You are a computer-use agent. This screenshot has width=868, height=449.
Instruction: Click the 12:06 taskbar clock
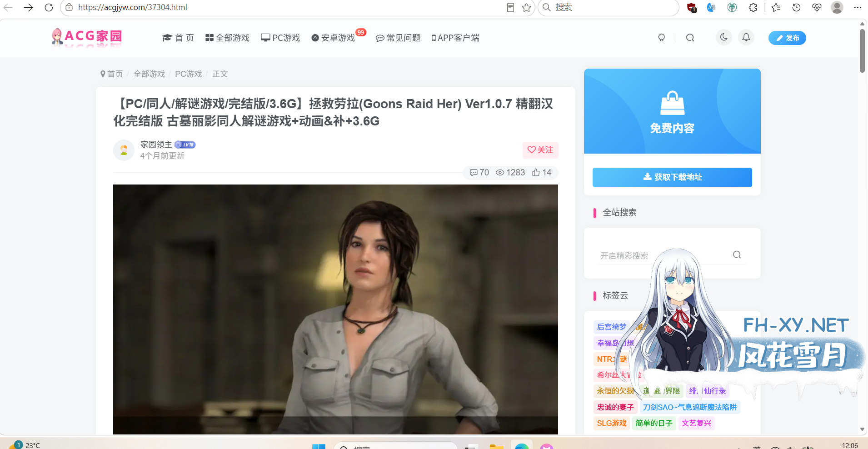[850, 445]
